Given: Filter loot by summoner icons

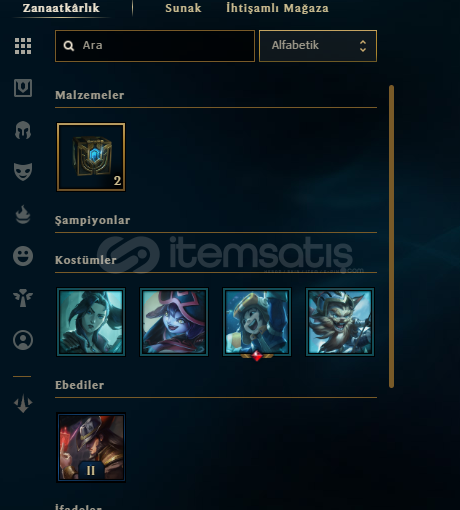Looking at the screenshot, I should pyautogui.click(x=23, y=340).
